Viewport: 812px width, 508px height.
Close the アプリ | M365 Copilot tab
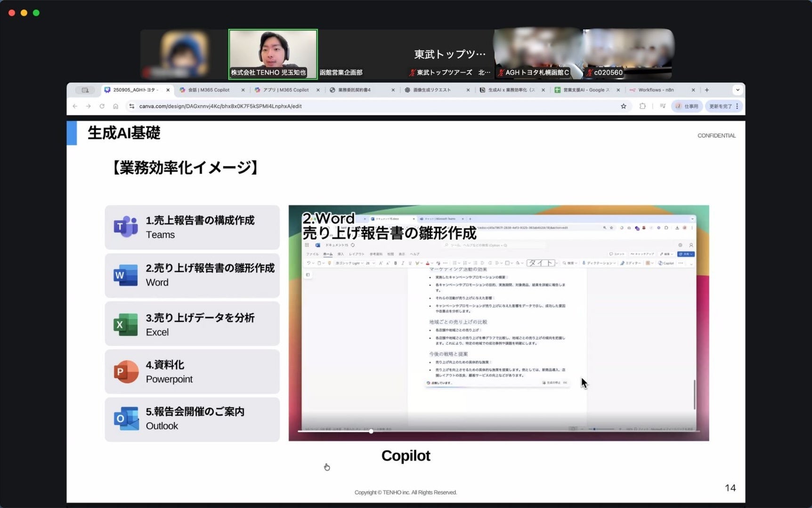318,90
